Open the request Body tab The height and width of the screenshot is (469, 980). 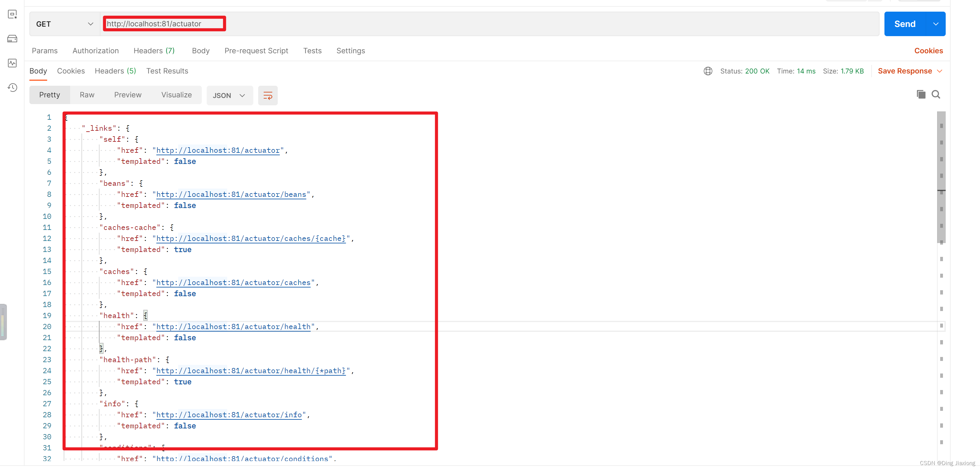(x=201, y=51)
